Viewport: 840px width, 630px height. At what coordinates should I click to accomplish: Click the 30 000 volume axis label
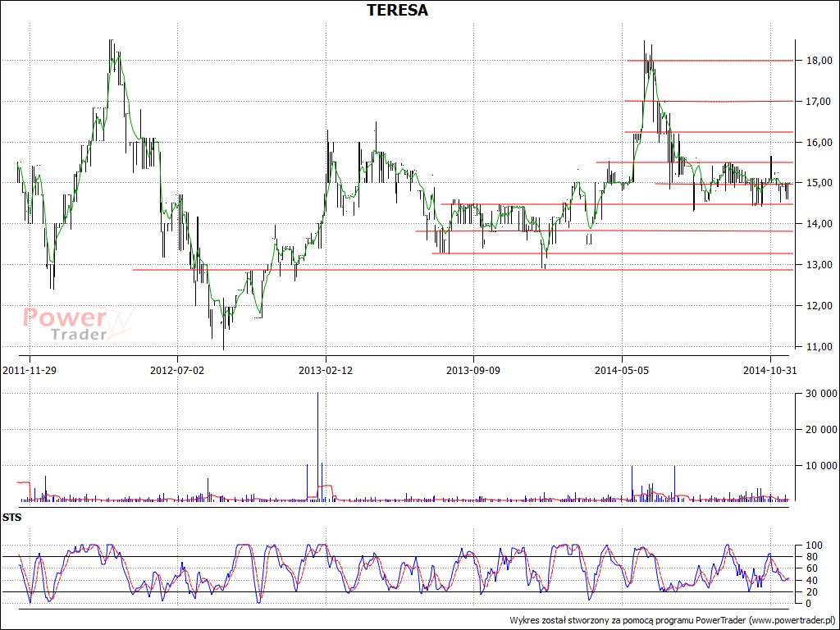tap(819, 395)
